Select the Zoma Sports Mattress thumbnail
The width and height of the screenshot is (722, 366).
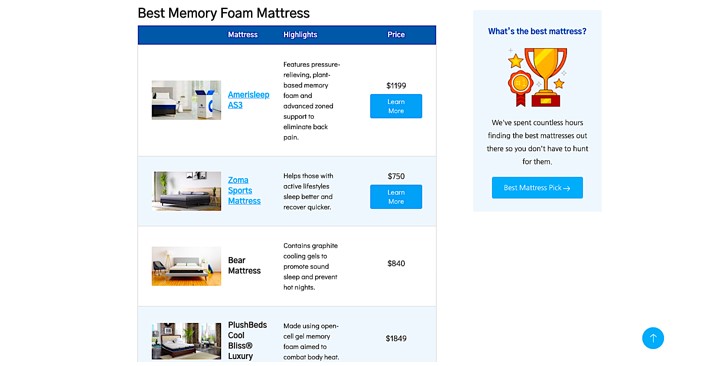(186, 191)
